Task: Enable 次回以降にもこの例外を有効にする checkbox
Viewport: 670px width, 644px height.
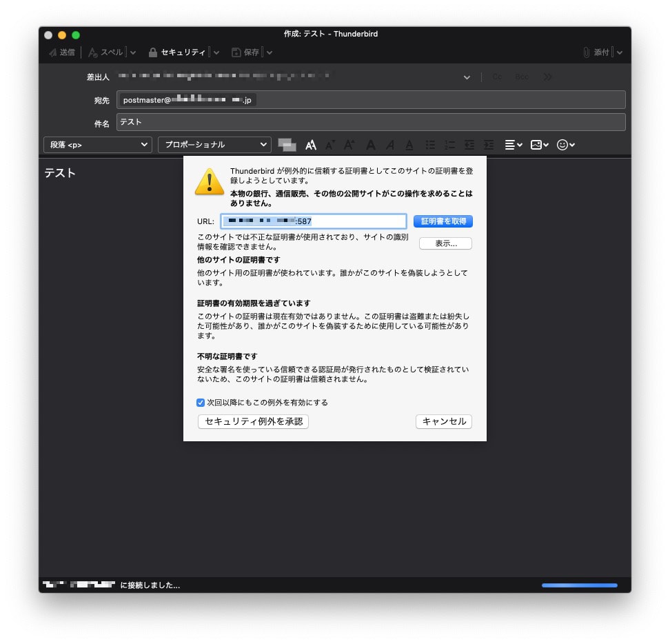Action: point(200,403)
